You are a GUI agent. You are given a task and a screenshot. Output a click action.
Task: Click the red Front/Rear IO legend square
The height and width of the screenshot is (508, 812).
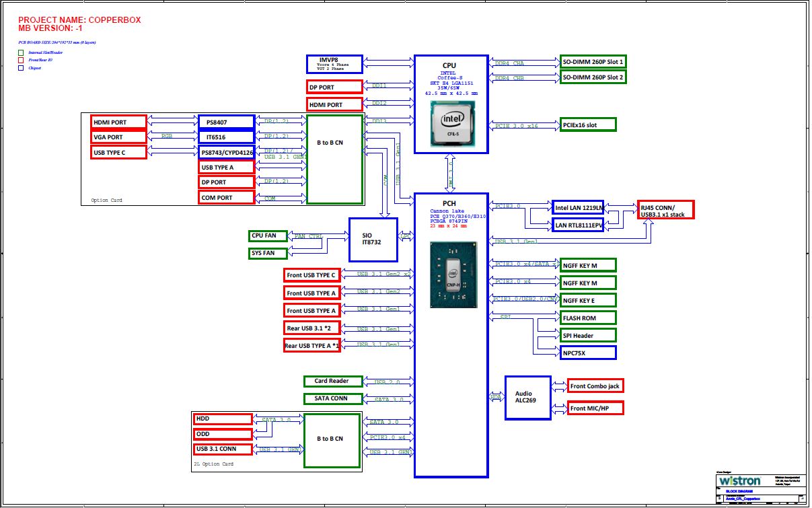21,60
